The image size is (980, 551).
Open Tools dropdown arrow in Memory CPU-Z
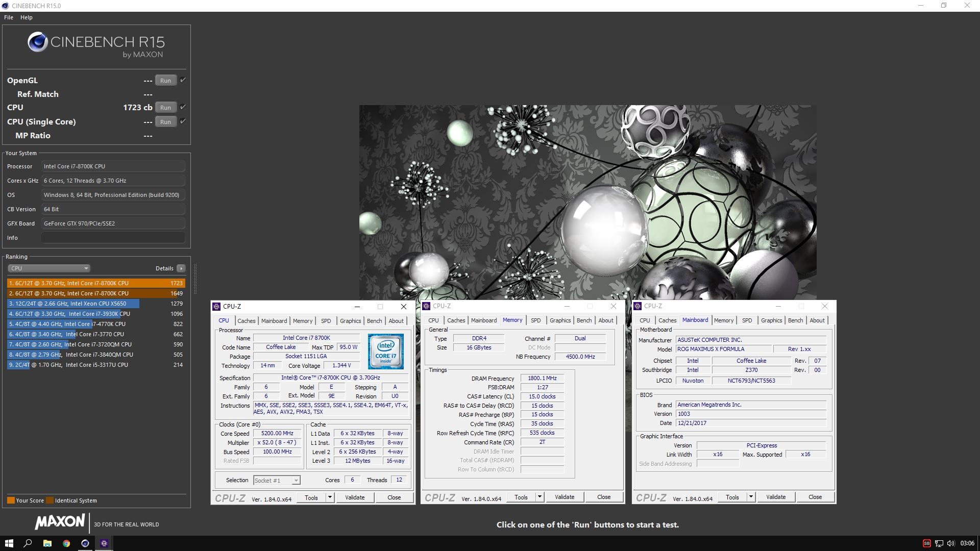540,497
